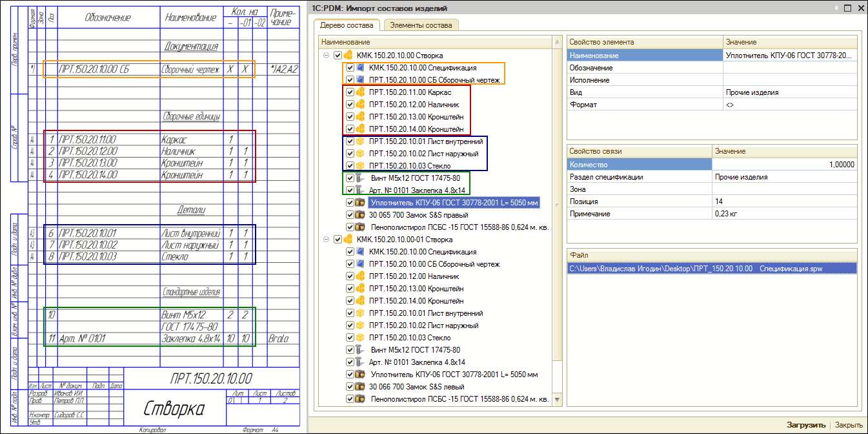Click the Свойство связи column header

(640, 151)
